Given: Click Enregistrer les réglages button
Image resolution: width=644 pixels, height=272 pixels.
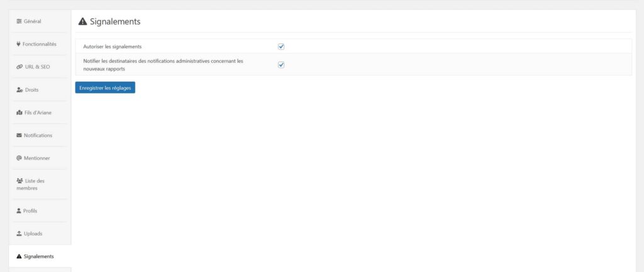Looking at the screenshot, I should coord(105,88).
